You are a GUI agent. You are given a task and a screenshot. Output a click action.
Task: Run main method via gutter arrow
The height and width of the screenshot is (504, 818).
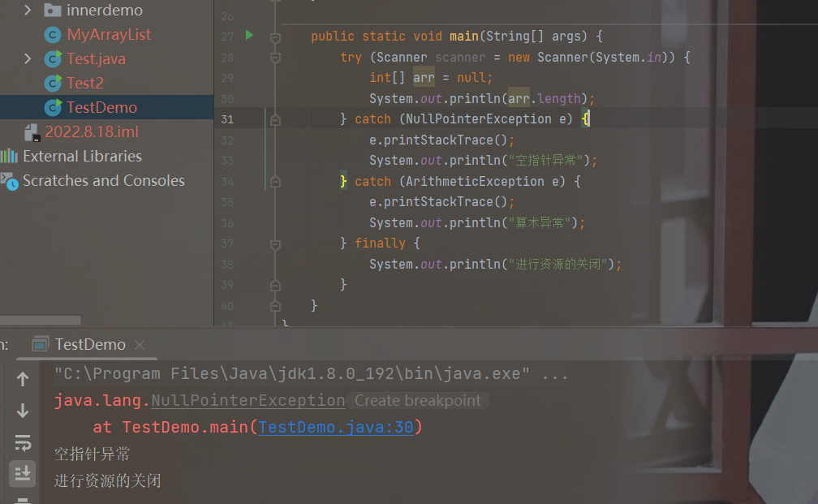[249, 36]
